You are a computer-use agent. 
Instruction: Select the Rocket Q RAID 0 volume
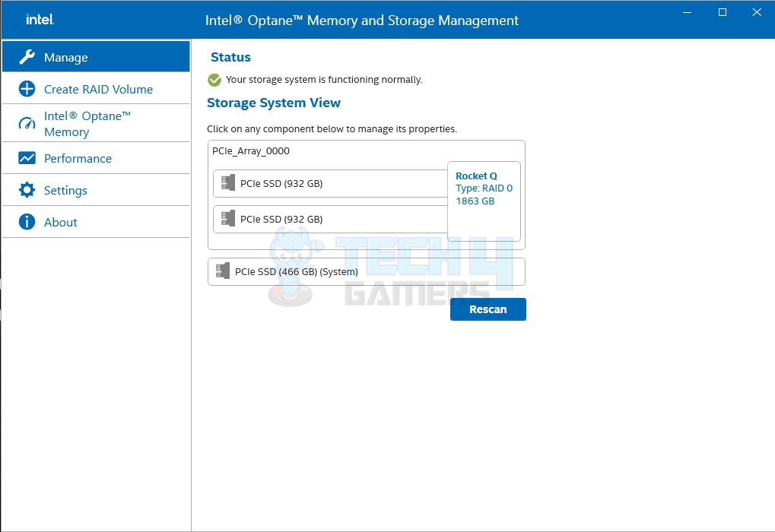click(x=484, y=201)
